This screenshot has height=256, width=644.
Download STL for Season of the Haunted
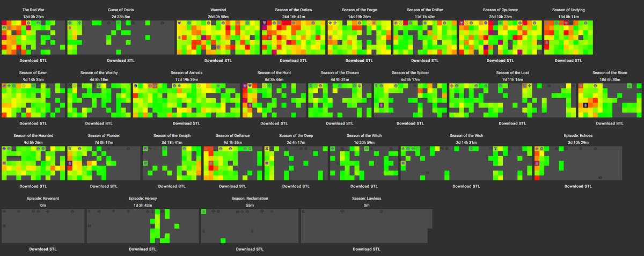point(33,186)
